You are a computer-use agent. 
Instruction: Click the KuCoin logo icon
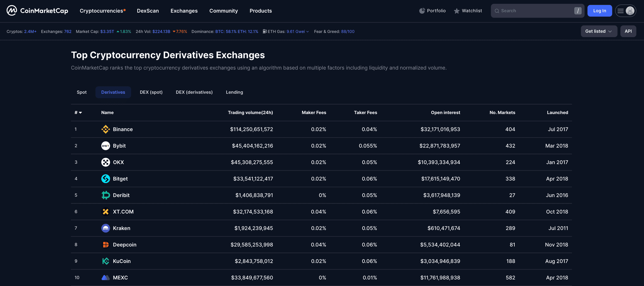point(106,261)
